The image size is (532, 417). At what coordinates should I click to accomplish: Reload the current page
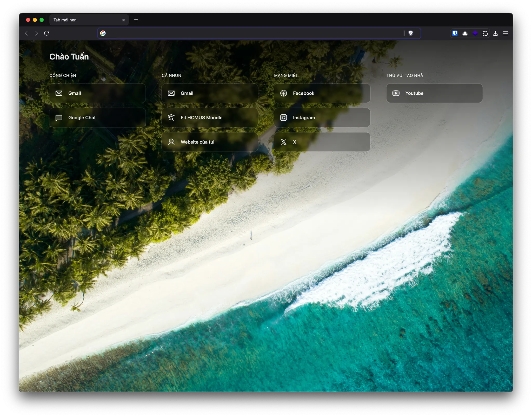pyautogui.click(x=47, y=33)
